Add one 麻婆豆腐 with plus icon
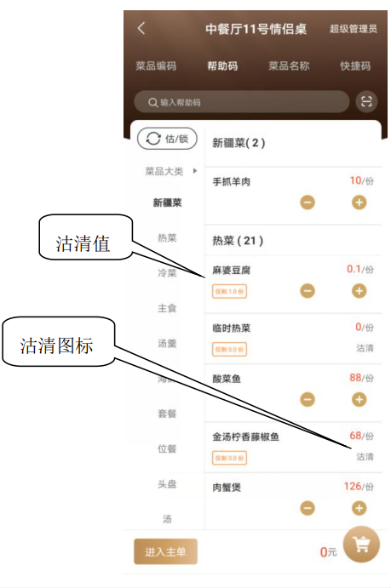The image size is (391, 588). 359,291
